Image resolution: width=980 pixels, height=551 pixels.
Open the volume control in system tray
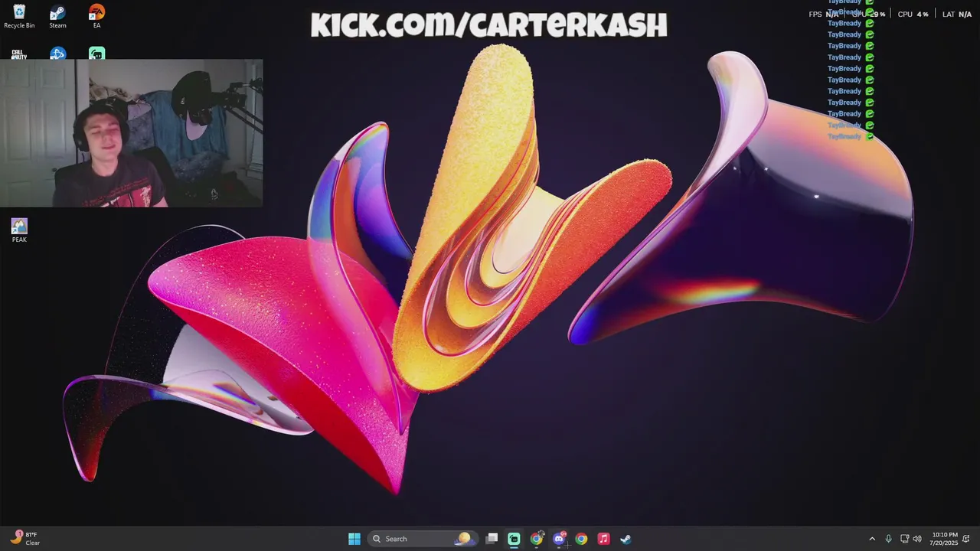click(x=917, y=539)
